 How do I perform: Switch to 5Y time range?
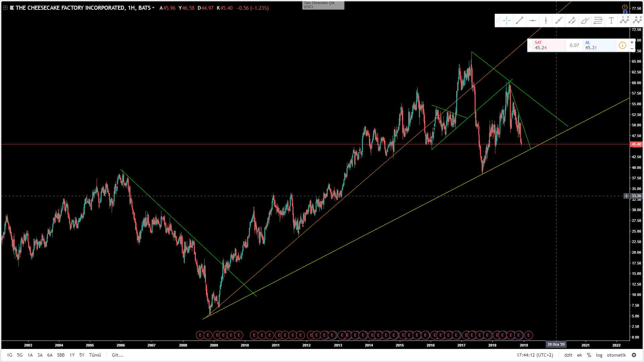pyautogui.click(x=82, y=355)
